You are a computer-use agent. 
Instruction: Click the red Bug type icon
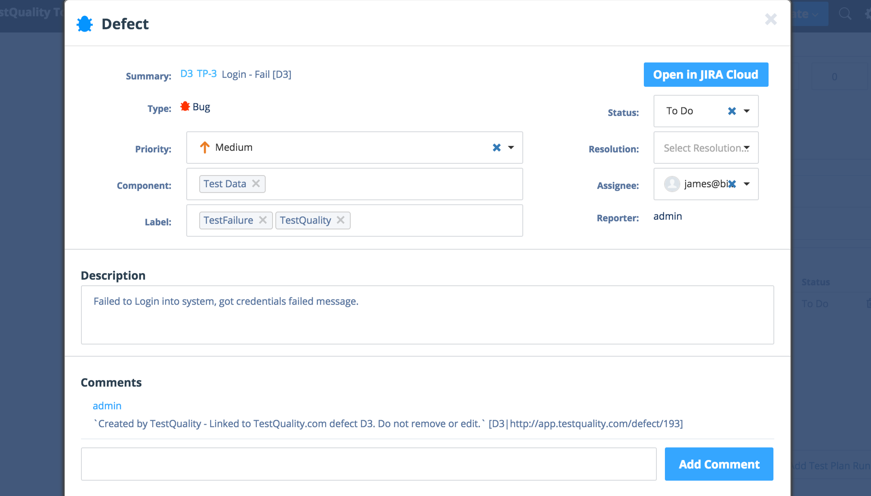[185, 106]
